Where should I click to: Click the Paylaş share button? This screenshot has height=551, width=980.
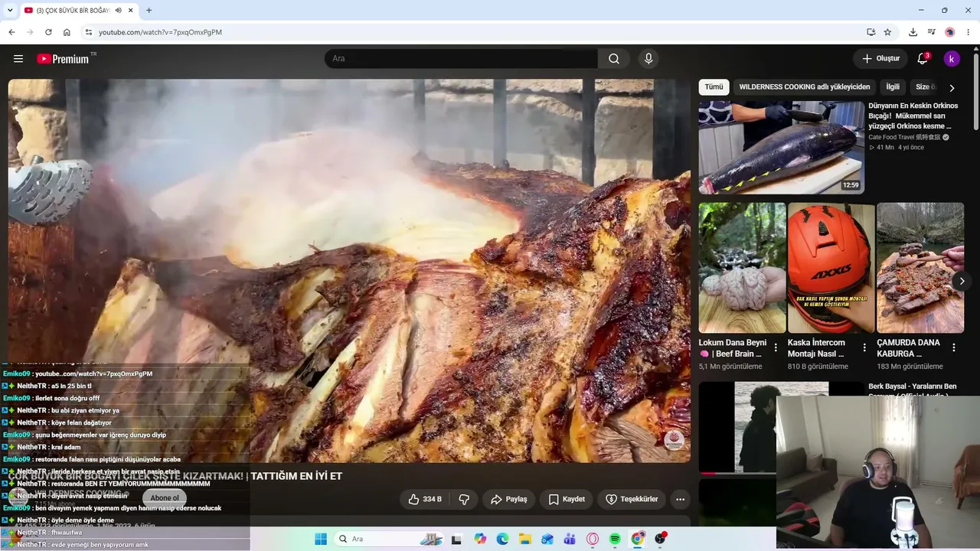click(x=509, y=499)
